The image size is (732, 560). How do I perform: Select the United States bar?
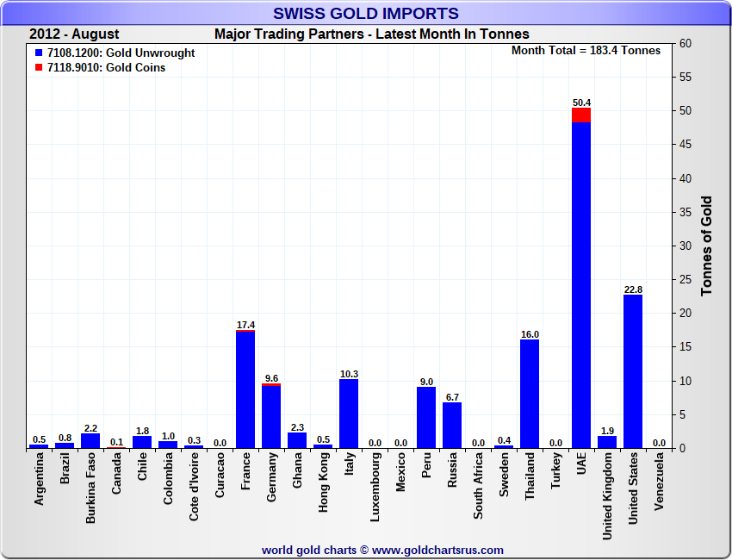pyautogui.click(x=633, y=370)
